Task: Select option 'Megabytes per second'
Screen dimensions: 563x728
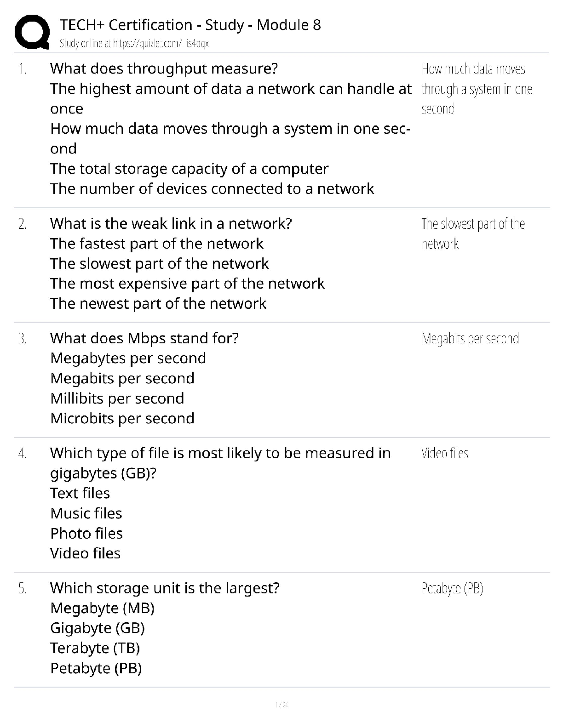Action: [128, 358]
